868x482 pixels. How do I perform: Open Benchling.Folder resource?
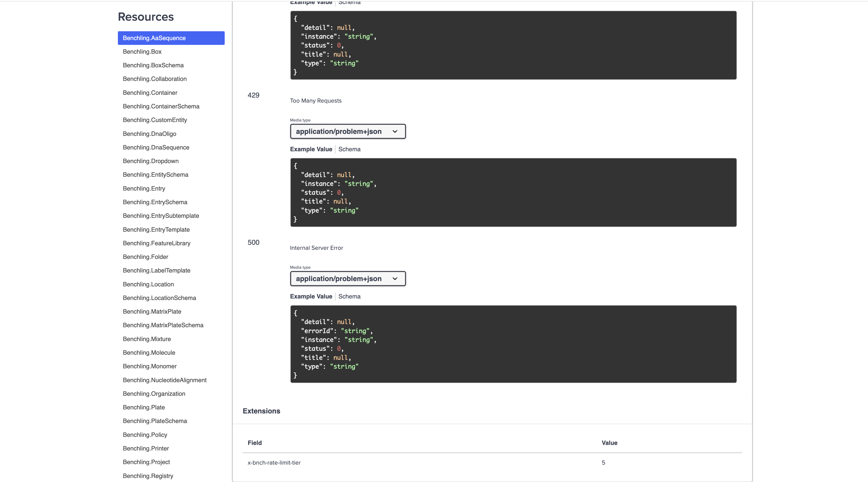pyautogui.click(x=146, y=257)
